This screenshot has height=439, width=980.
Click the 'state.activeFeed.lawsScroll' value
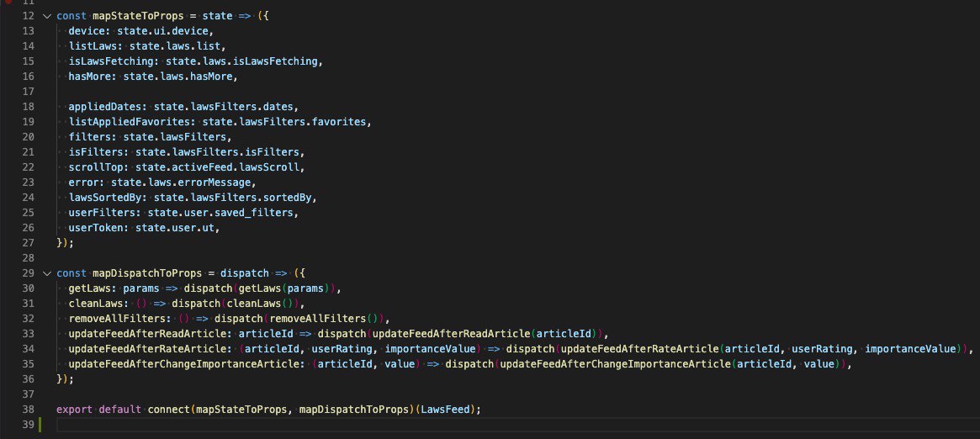click(218, 167)
